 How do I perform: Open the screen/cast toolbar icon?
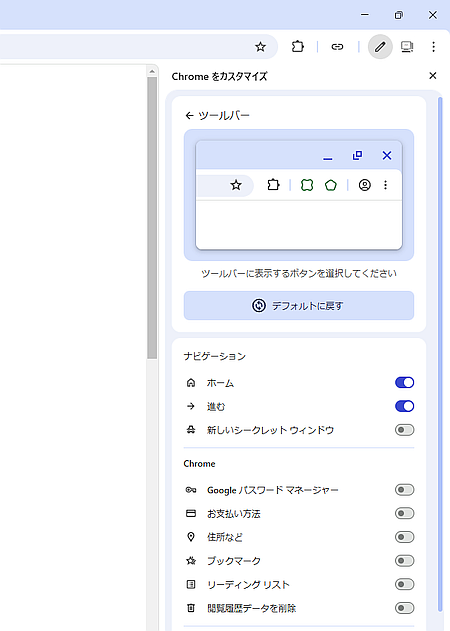pos(407,47)
